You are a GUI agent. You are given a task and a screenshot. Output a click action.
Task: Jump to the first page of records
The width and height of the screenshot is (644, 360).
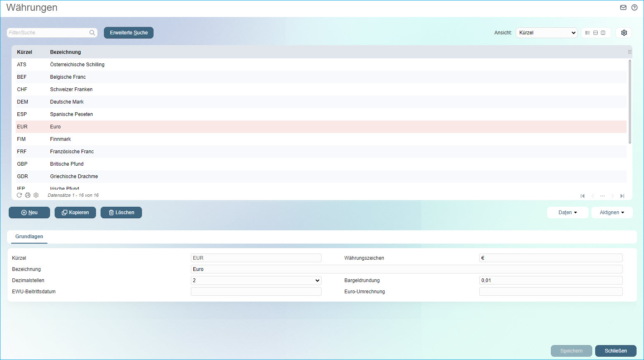583,196
